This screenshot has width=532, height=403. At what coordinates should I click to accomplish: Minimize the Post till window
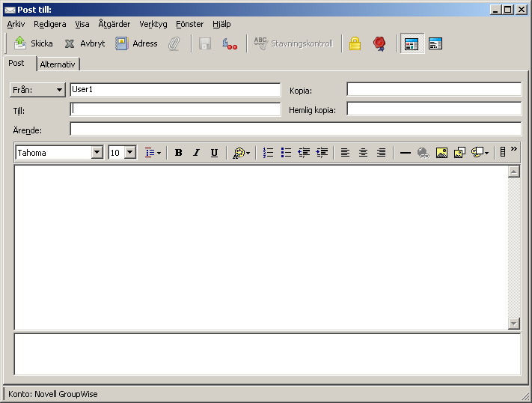(x=495, y=10)
